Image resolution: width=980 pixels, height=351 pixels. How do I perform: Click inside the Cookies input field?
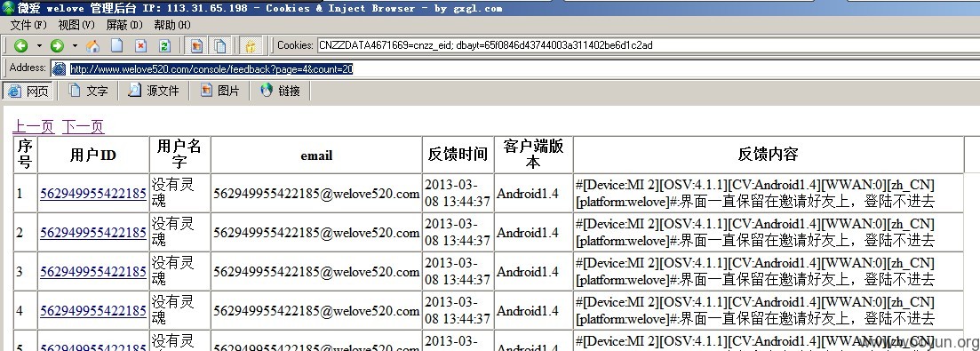(648, 45)
